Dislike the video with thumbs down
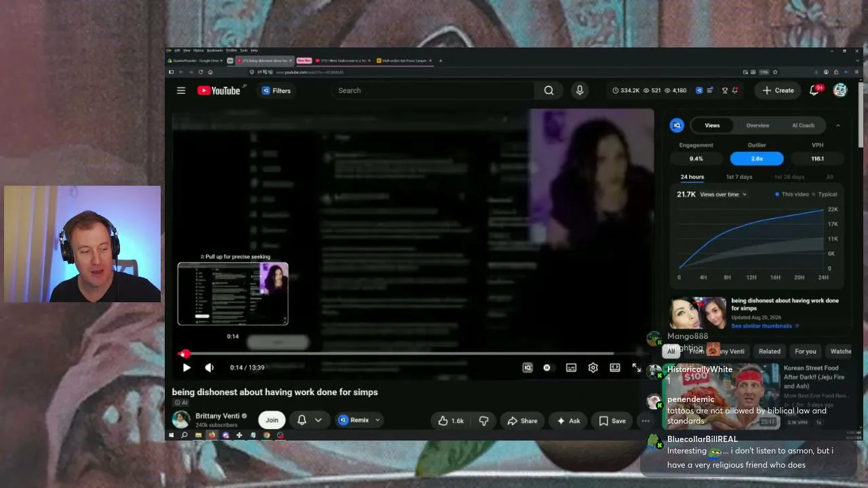 [484, 421]
